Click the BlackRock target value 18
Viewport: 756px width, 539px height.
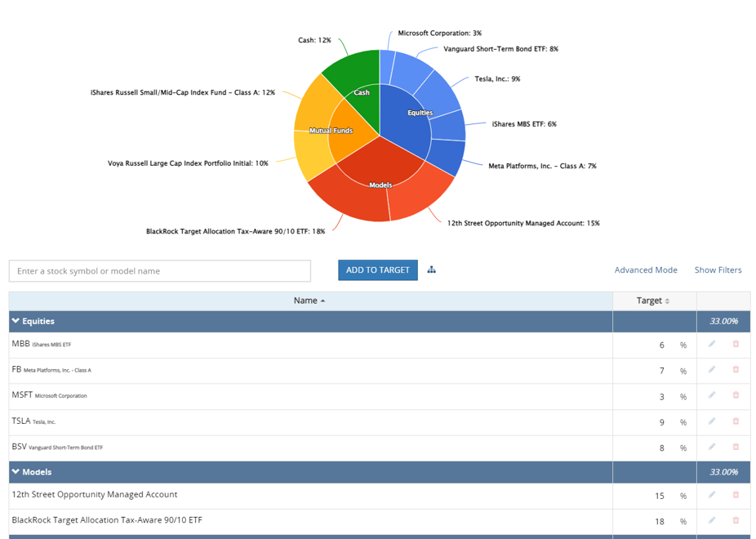coord(660,522)
